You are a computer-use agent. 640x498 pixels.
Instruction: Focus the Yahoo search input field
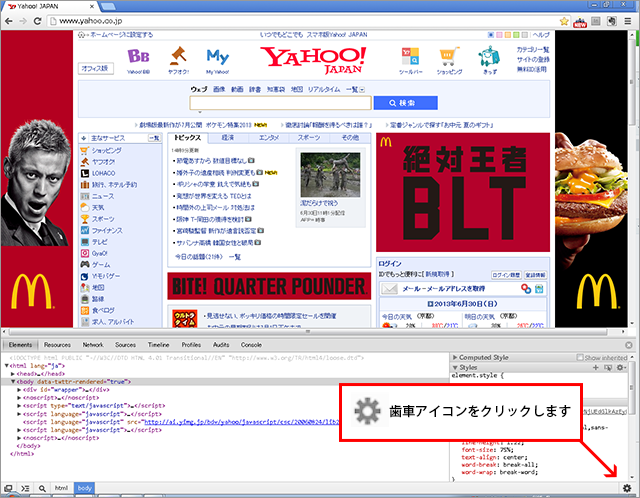pyautogui.click(x=280, y=103)
